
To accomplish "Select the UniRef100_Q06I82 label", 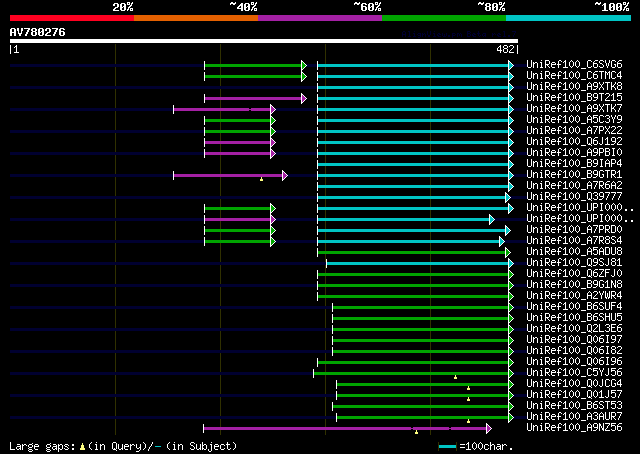I will 574,351.
